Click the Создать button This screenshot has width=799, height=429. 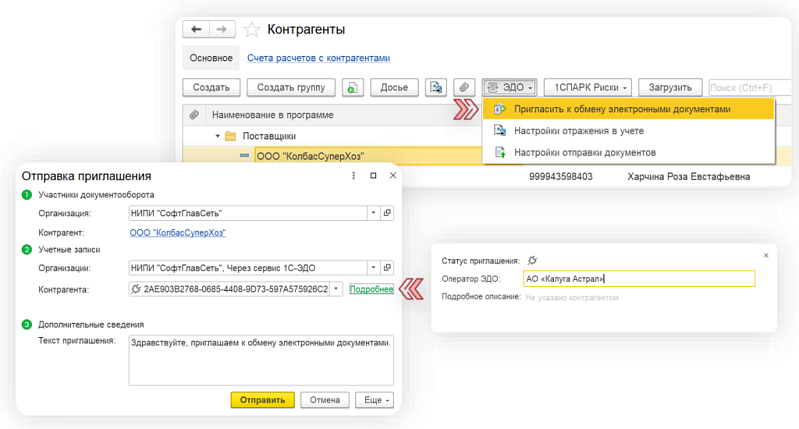pos(211,88)
